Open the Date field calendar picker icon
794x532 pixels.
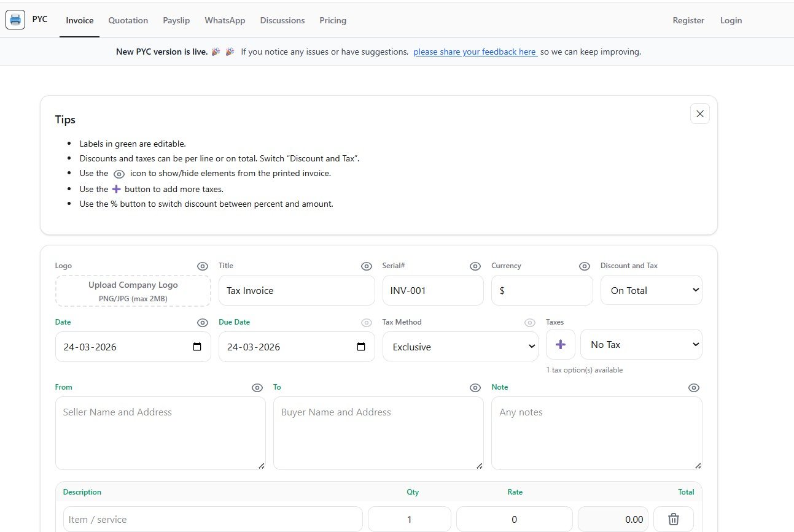(x=197, y=347)
